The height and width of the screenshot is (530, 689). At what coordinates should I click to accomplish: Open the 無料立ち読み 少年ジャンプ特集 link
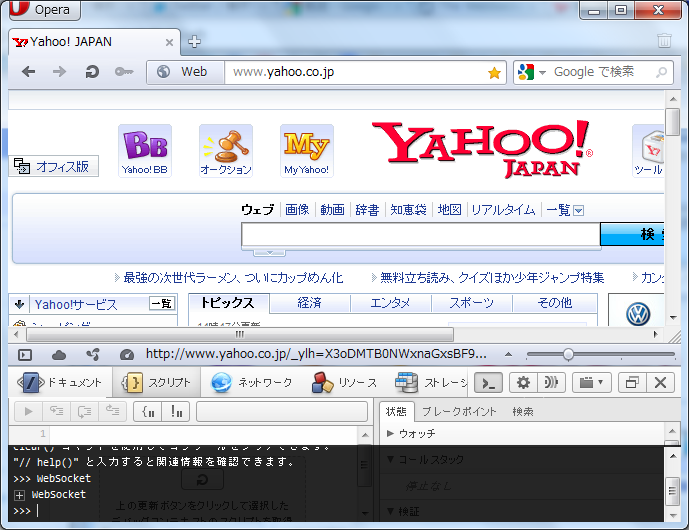tap(492, 278)
